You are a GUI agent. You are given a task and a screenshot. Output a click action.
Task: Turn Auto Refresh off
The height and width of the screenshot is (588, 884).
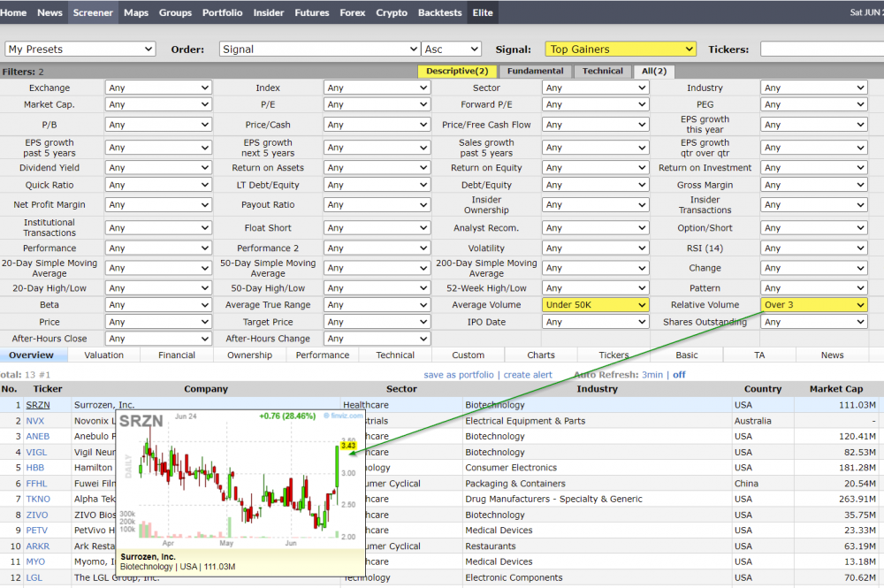point(679,375)
